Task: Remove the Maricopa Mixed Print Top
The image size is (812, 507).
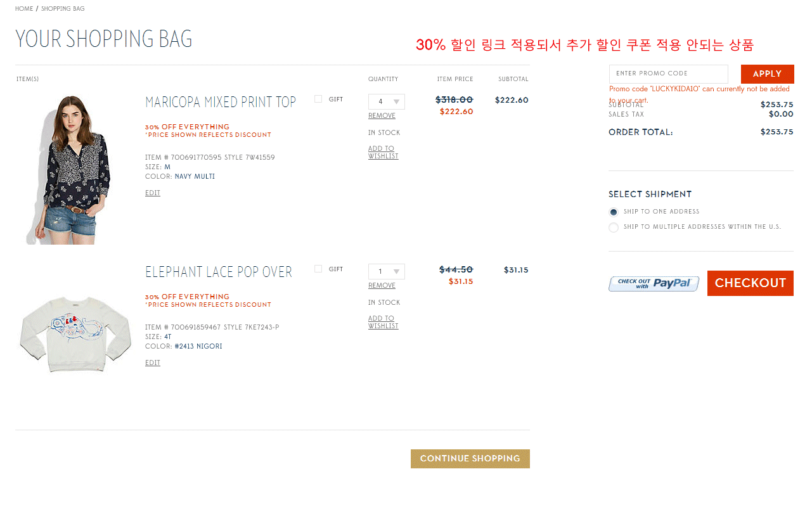Action: (382, 116)
